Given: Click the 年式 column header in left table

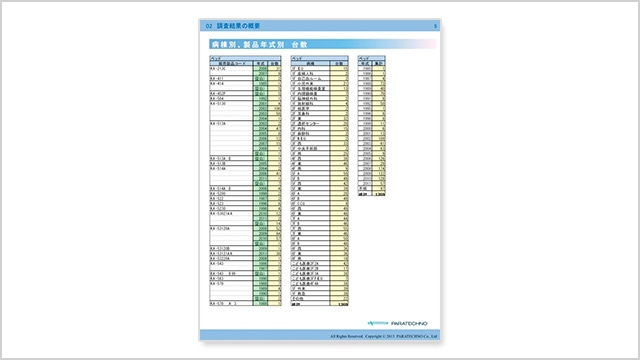Looking at the screenshot, I should click(260, 63).
